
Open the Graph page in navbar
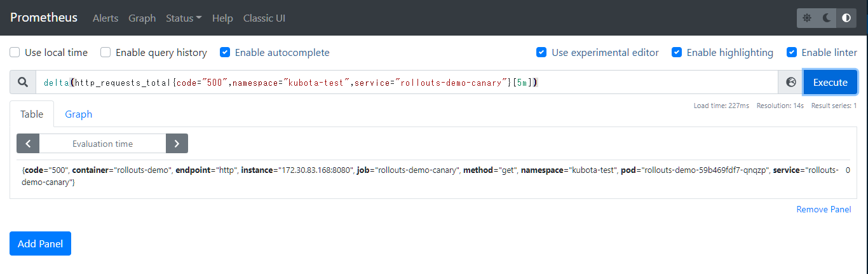click(142, 18)
